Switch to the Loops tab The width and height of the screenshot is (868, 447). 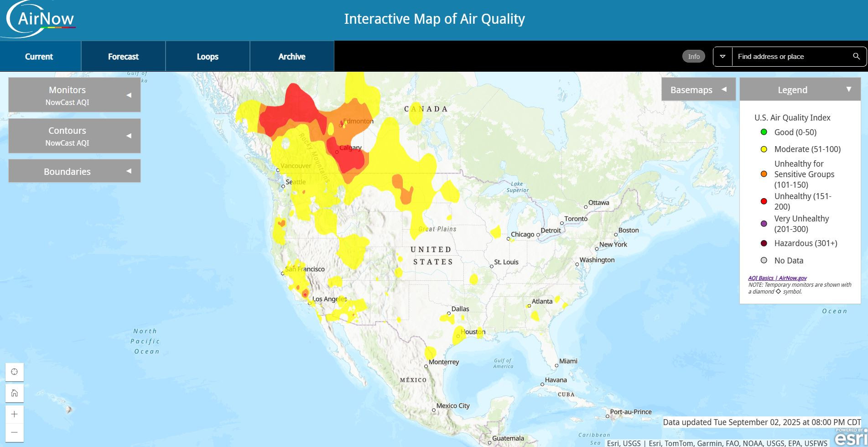(x=208, y=56)
